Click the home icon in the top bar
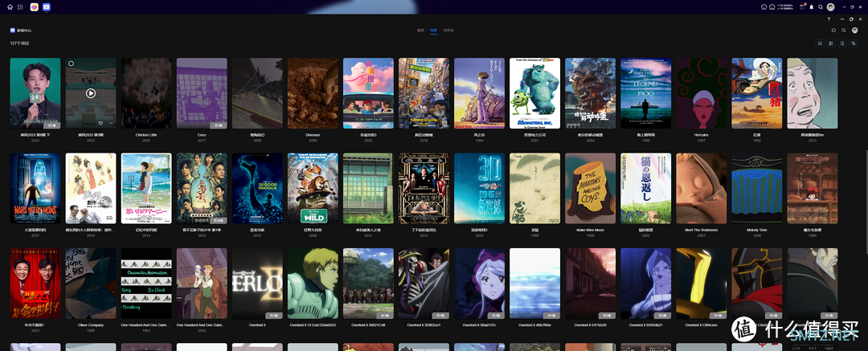The image size is (868, 351). click(10, 7)
